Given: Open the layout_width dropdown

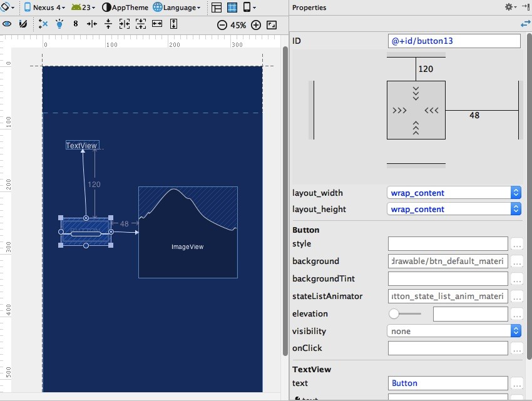Looking at the screenshot, I should (x=454, y=193).
